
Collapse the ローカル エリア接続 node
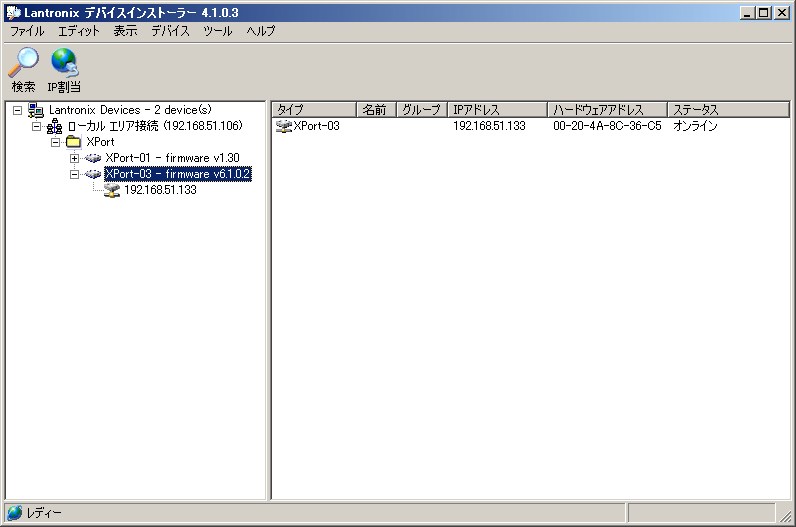36,126
